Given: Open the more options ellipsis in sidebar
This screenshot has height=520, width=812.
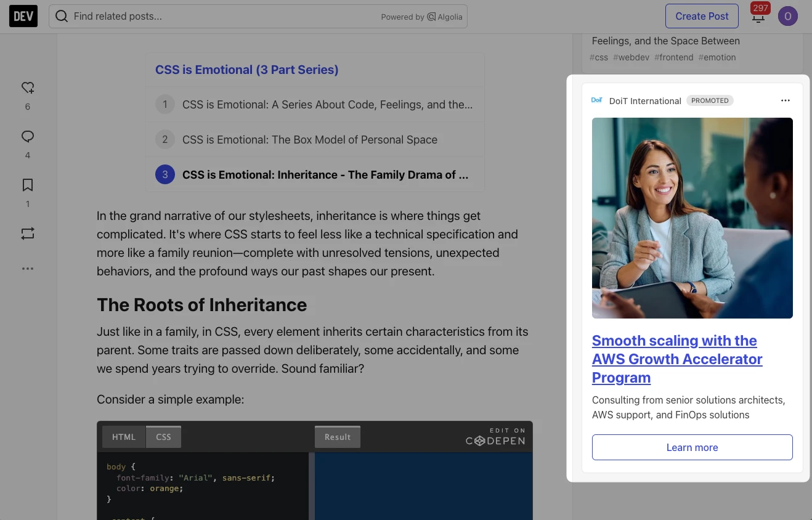Looking at the screenshot, I should [28, 269].
